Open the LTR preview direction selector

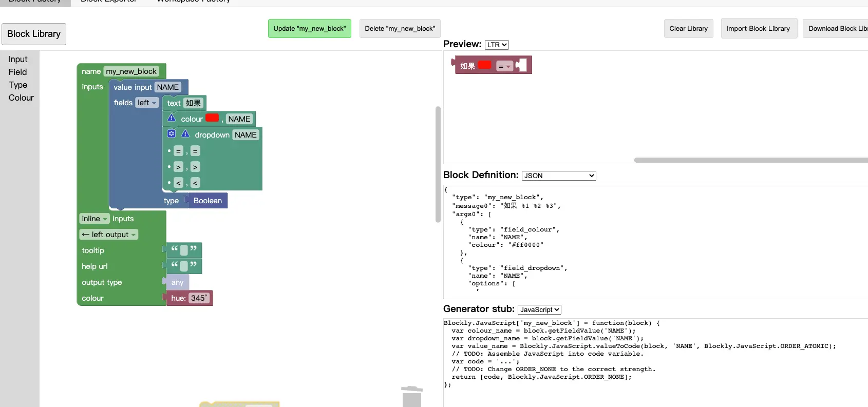[497, 45]
